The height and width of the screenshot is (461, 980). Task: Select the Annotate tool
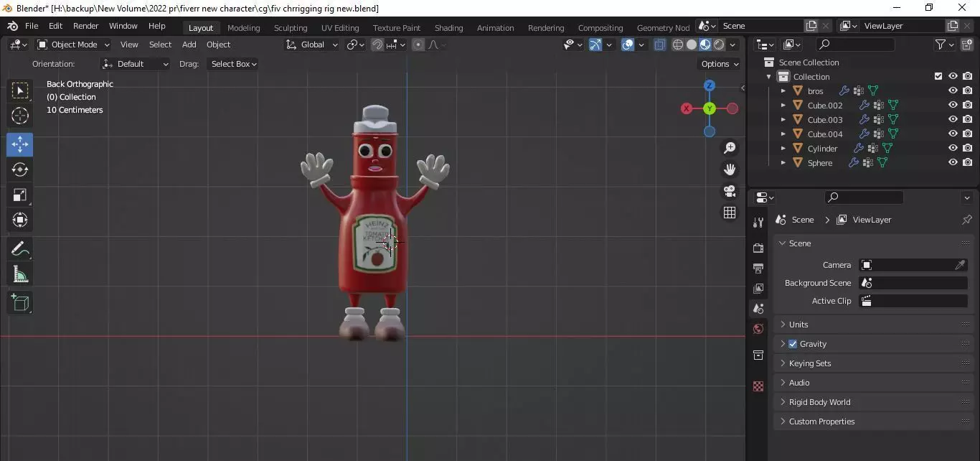tap(20, 248)
